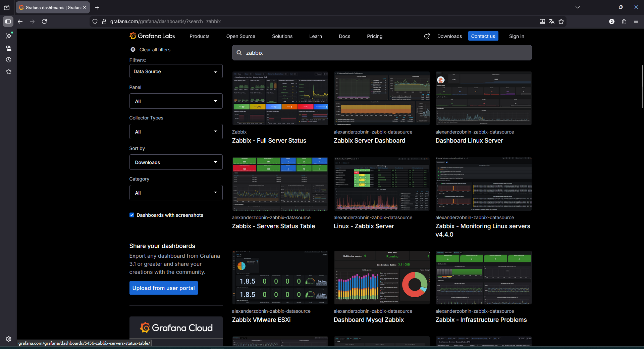Open the Learn menu
Screen dimensions: 644x349
(316, 36)
